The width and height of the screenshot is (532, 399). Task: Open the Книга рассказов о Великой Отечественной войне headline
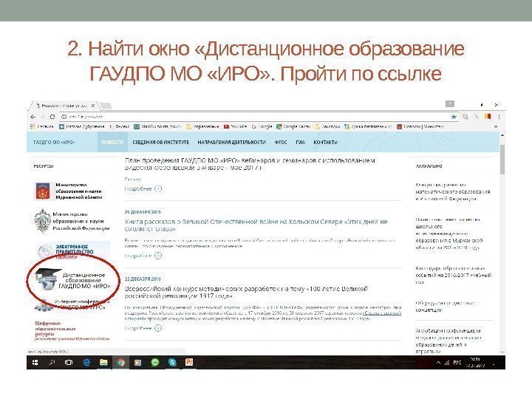(x=256, y=225)
